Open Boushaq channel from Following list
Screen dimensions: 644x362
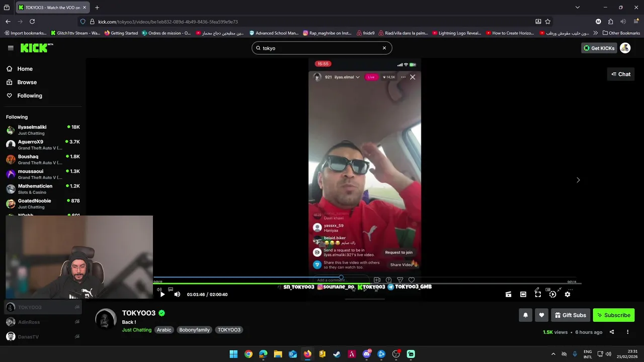coord(43,159)
